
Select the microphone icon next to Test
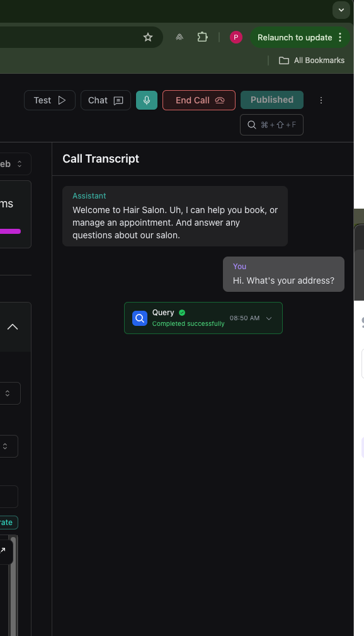pos(146,100)
